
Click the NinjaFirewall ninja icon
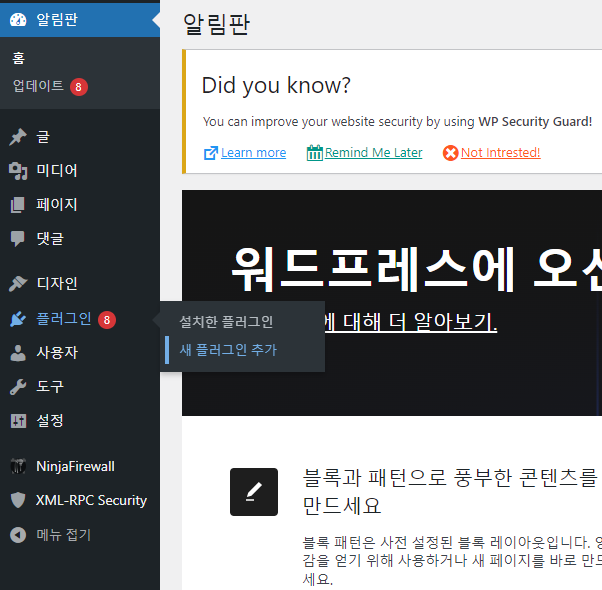18,466
